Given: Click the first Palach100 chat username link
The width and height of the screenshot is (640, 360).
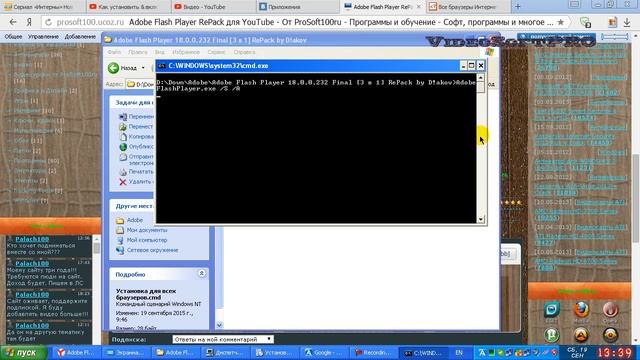Looking at the screenshot, I should (x=32, y=239).
